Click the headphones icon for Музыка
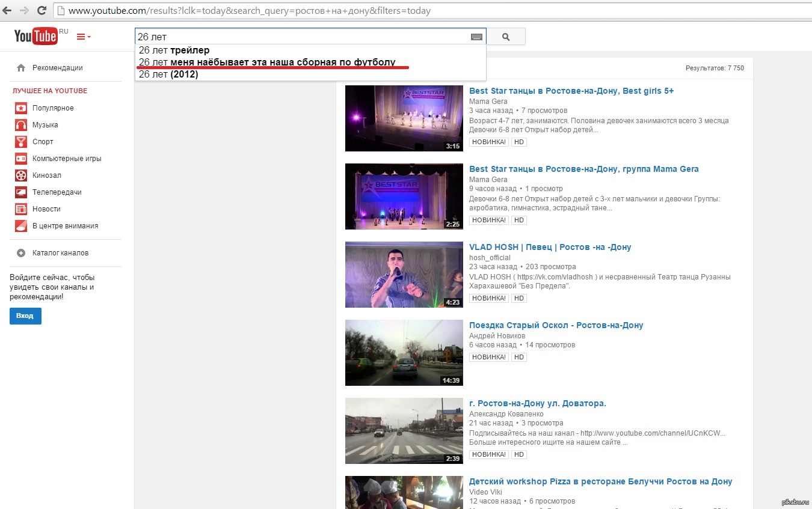 (21, 125)
